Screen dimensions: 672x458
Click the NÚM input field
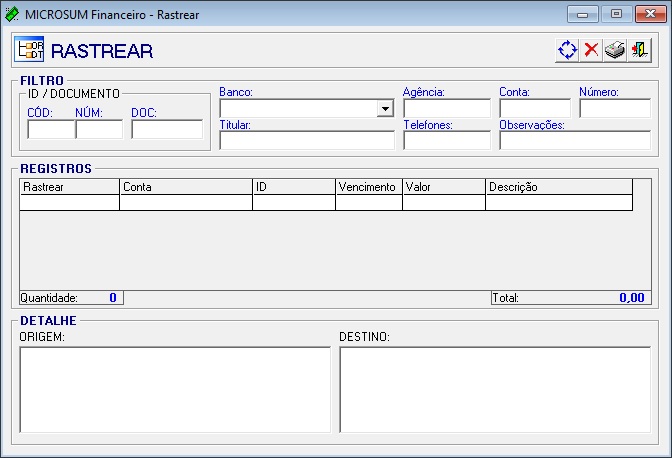tap(99, 129)
